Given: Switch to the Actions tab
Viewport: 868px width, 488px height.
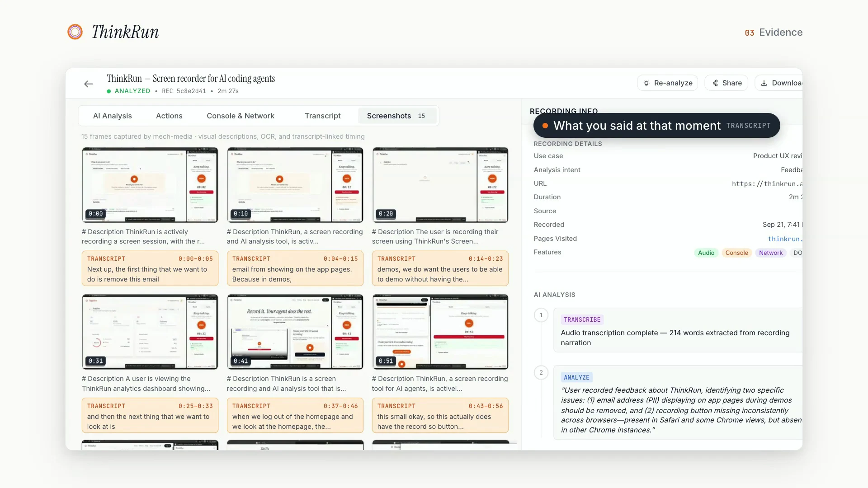Looking at the screenshot, I should pos(169,116).
